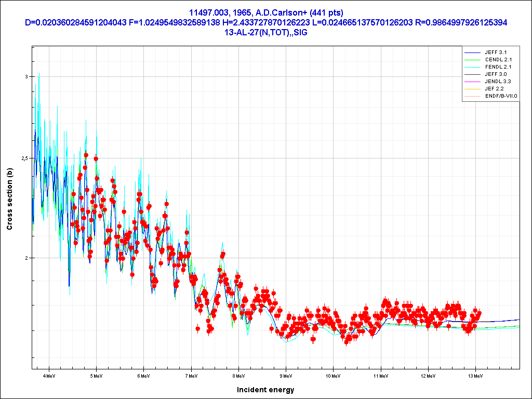Screen dimensions: 532x399
Task: Click the 7 MeV x-axis tick label
Action: [191, 375]
